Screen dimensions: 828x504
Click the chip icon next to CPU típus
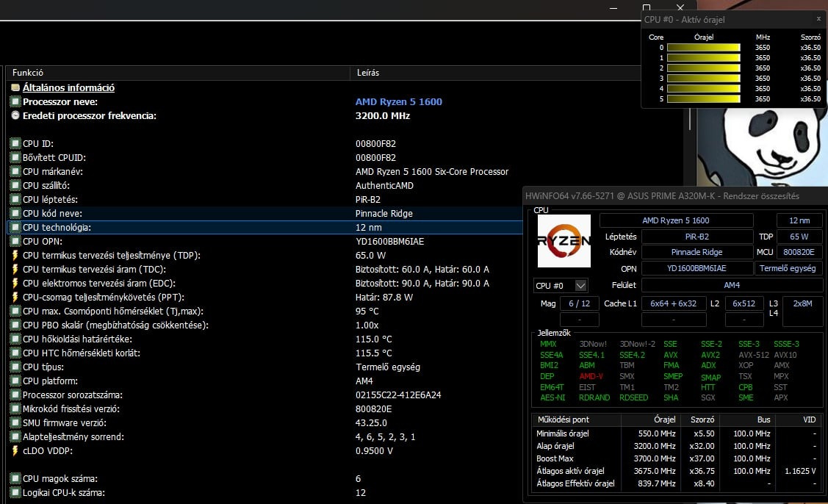[x=15, y=367]
